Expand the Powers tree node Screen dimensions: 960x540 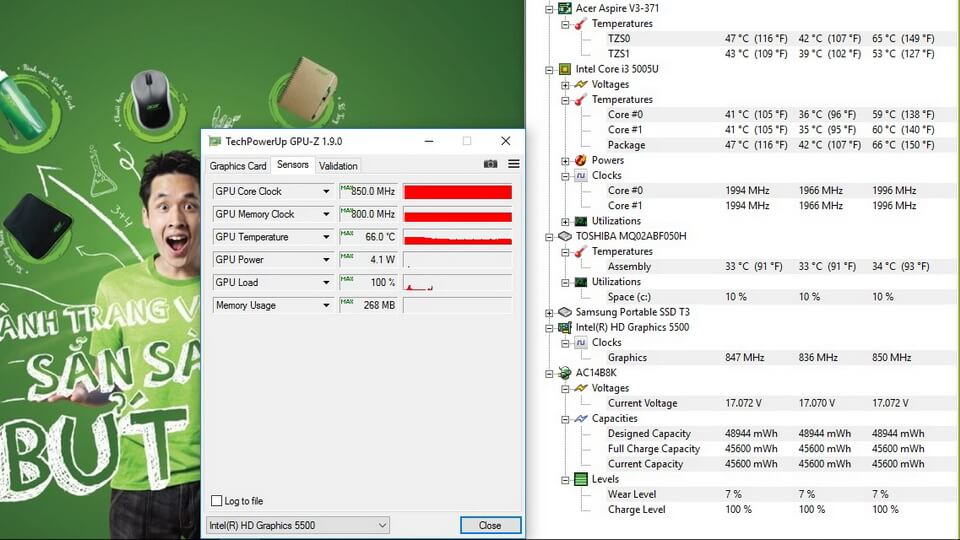coord(565,161)
